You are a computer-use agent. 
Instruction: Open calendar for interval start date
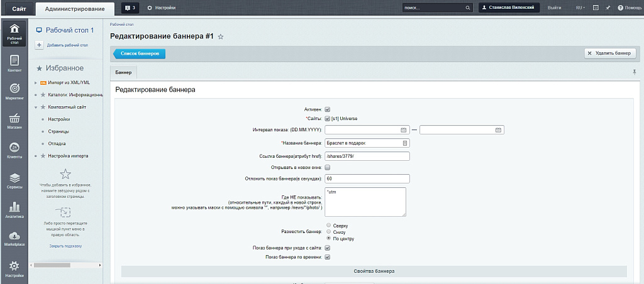click(x=403, y=130)
